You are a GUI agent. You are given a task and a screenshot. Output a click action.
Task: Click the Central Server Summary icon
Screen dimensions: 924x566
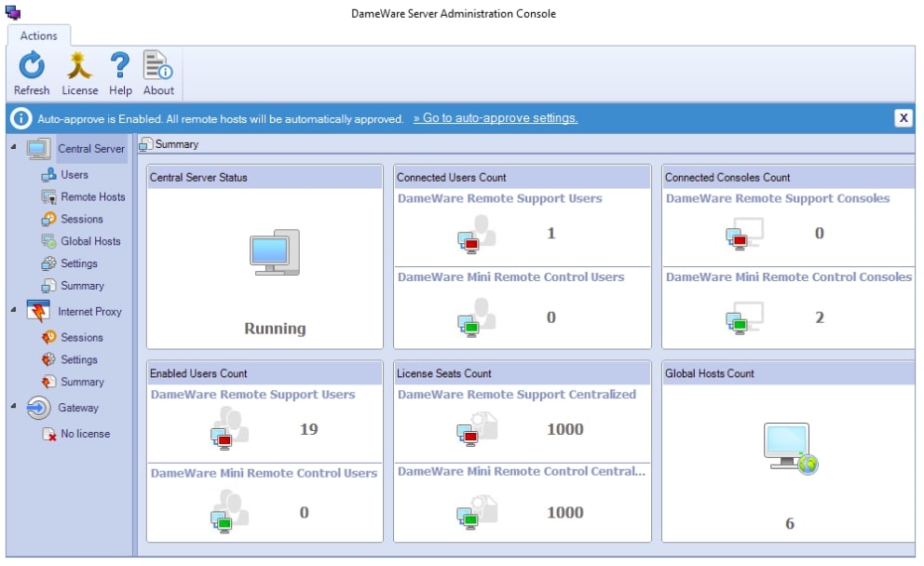49,286
